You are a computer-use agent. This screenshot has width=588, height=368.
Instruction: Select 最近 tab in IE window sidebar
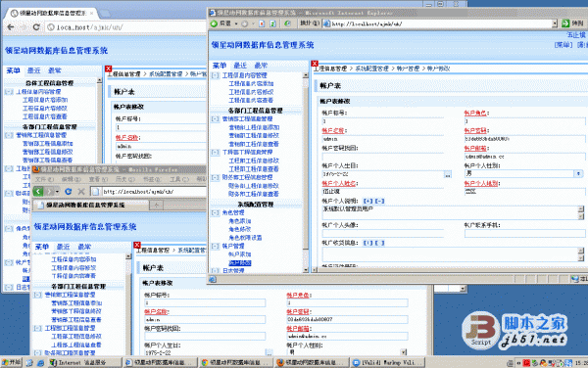[240, 66]
